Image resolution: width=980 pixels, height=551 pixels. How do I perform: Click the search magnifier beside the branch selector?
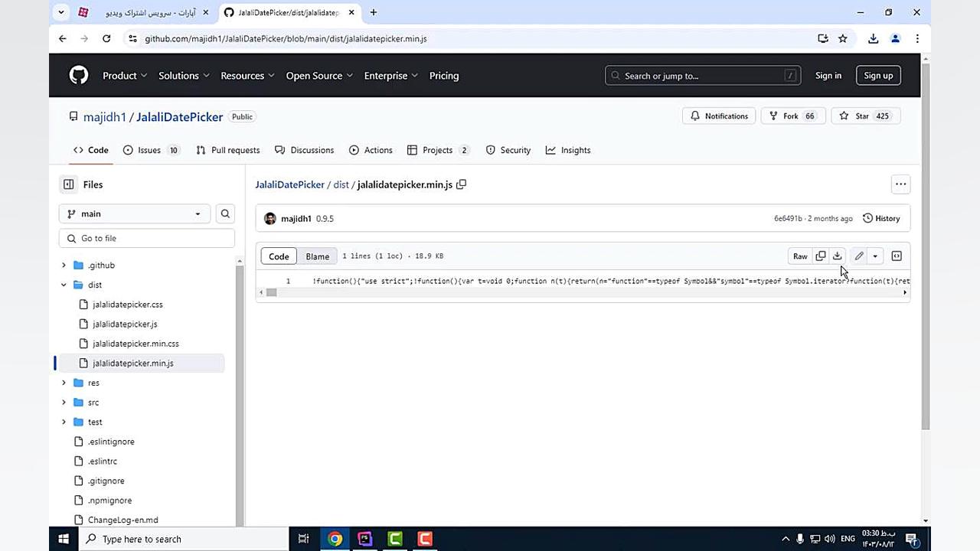tap(225, 214)
